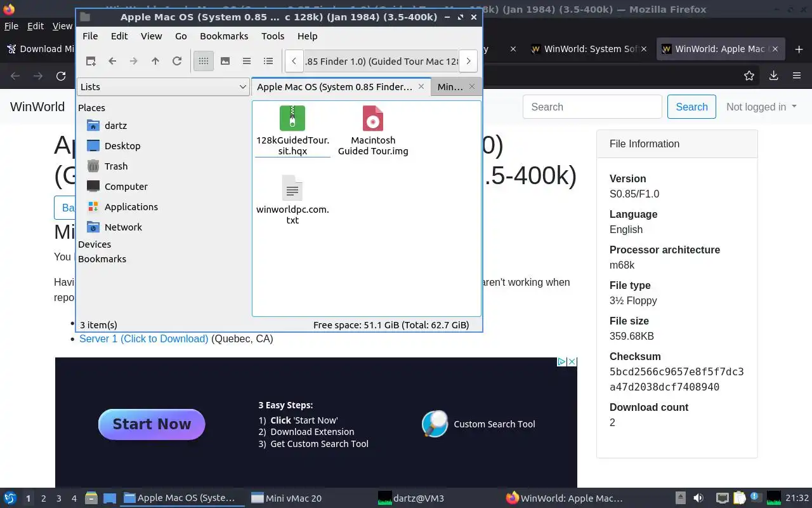This screenshot has height=508, width=812.
Task: Open the Tools menu
Action: (x=273, y=36)
